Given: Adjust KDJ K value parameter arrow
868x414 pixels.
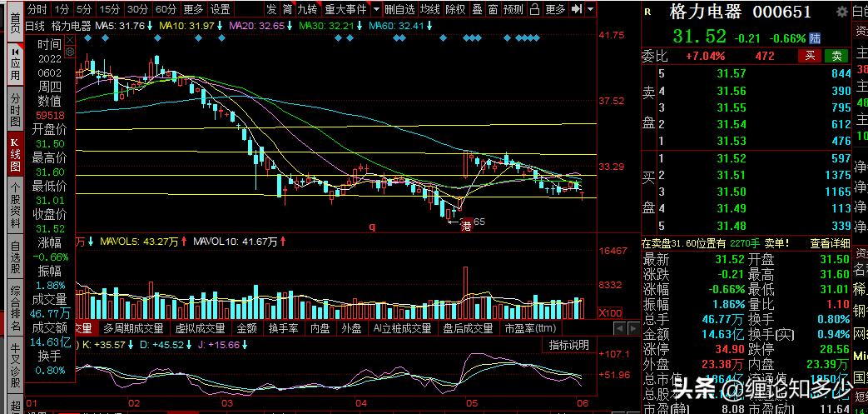Looking at the screenshot, I should (131, 345).
